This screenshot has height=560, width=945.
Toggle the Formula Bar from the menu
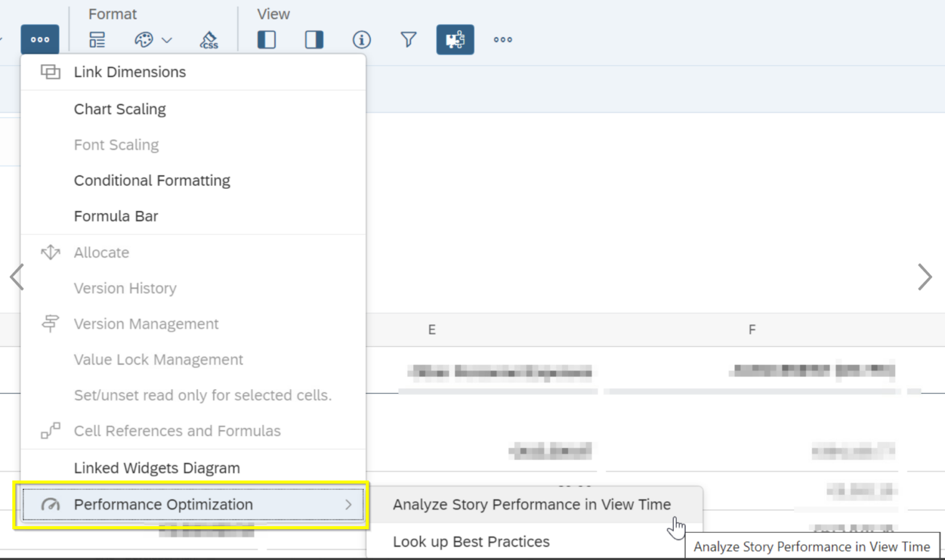click(x=116, y=216)
